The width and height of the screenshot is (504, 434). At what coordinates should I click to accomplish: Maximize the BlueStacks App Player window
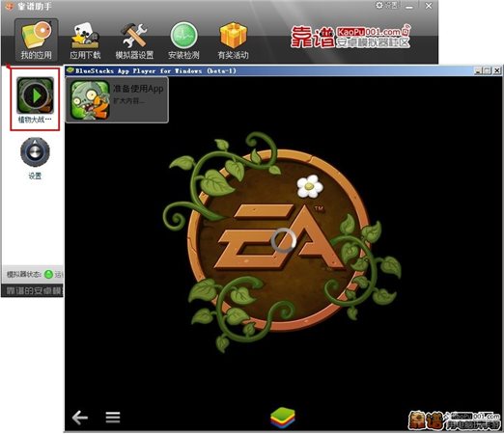[x=488, y=70]
